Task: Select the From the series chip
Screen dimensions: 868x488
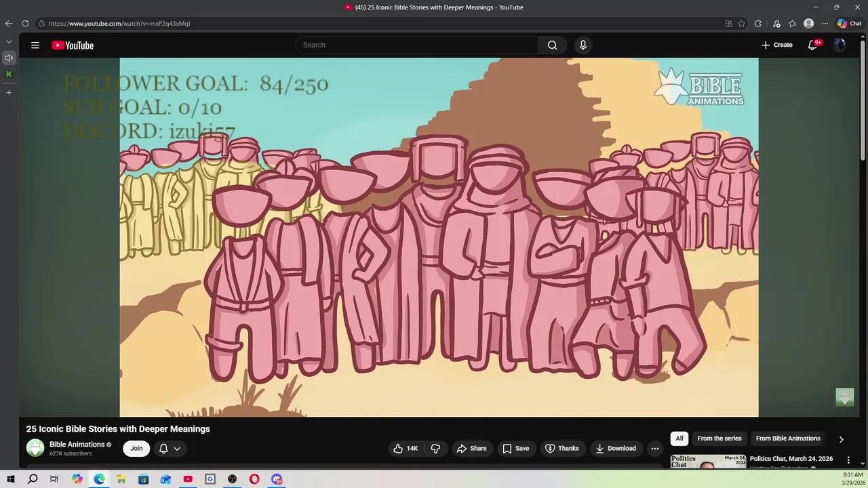Action: pos(719,439)
